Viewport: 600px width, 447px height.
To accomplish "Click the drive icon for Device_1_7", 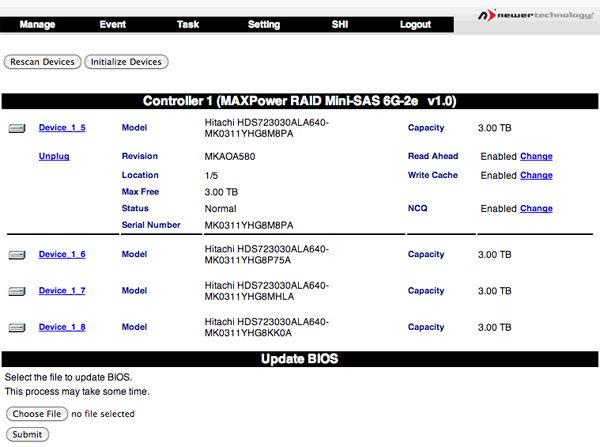I will tap(17, 291).
